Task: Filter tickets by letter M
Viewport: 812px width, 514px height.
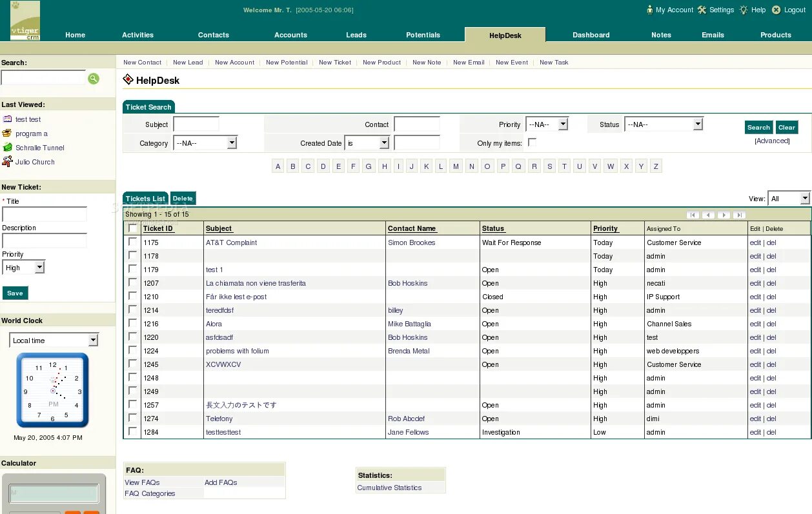Action: coord(456,166)
